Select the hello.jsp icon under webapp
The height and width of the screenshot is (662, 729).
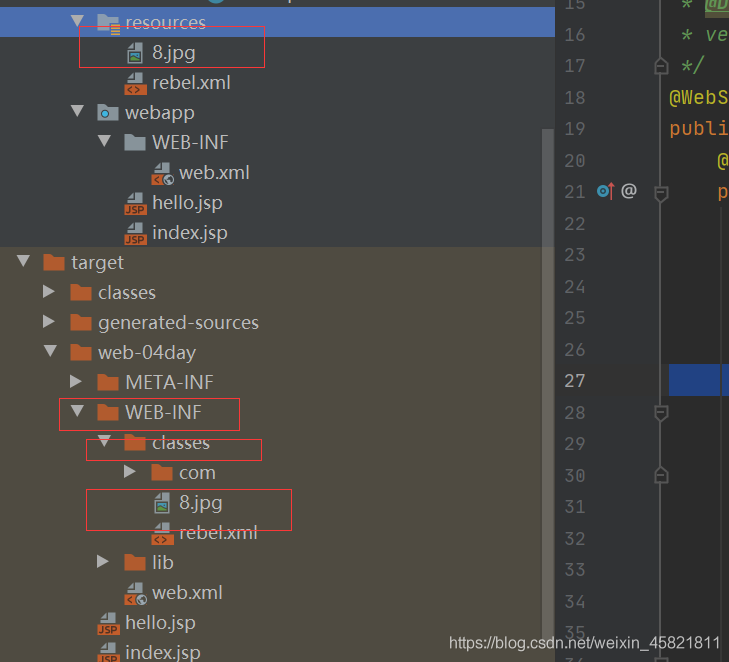click(135, 203)
